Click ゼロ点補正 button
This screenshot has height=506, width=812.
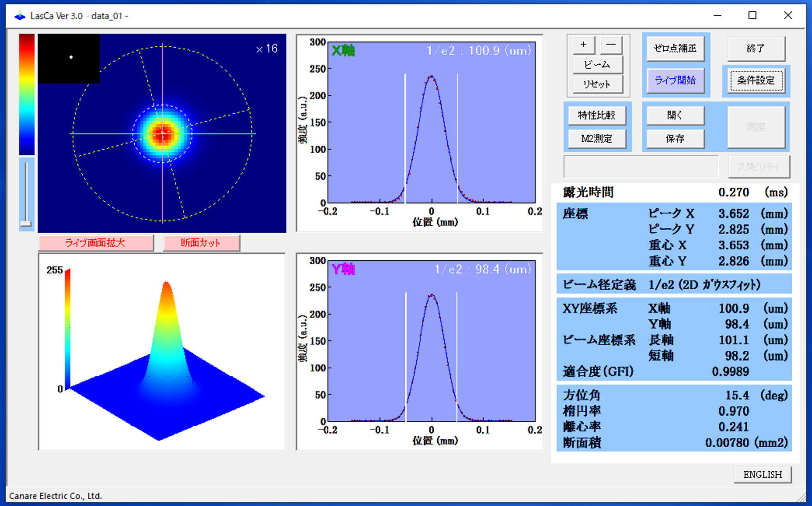675,48
